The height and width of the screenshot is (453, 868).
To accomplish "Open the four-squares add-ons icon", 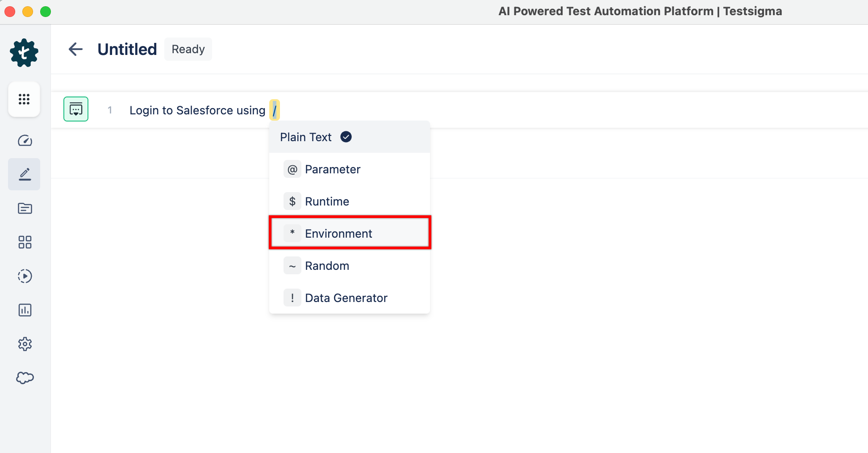I will pos(25,242).
